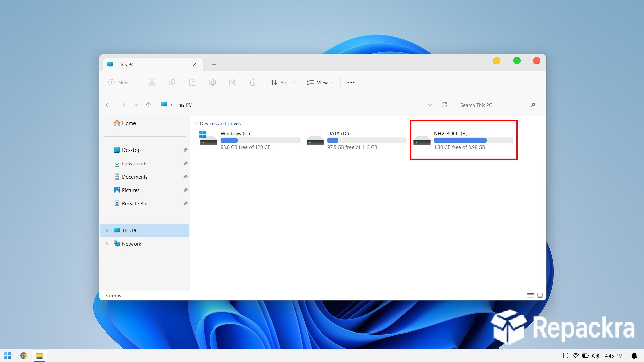This screenshot has width=644, height=362.
Task: Add a new tab with plus
Action: 214,64
